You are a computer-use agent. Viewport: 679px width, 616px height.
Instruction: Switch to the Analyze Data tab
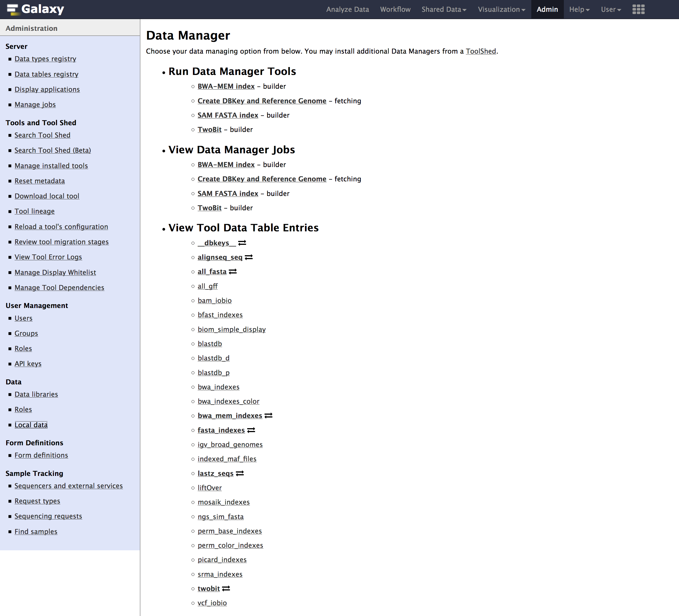point(347,10)
